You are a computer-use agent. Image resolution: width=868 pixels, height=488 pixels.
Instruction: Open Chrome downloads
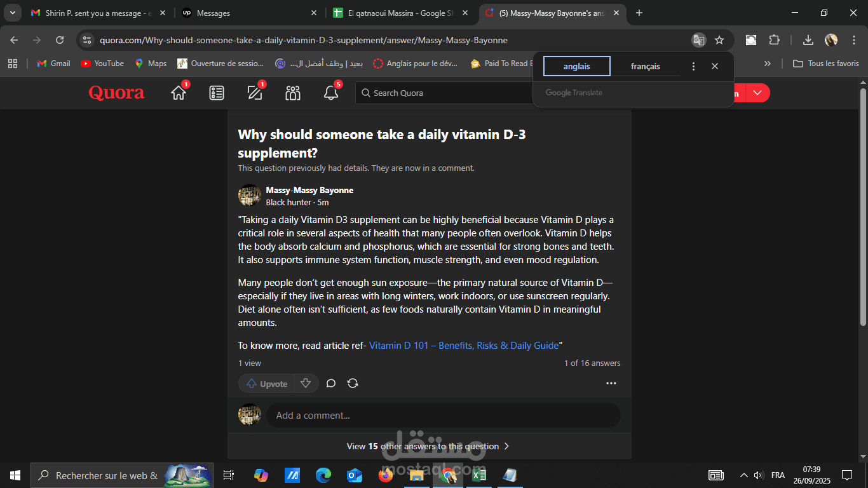(x=808, y=40)
